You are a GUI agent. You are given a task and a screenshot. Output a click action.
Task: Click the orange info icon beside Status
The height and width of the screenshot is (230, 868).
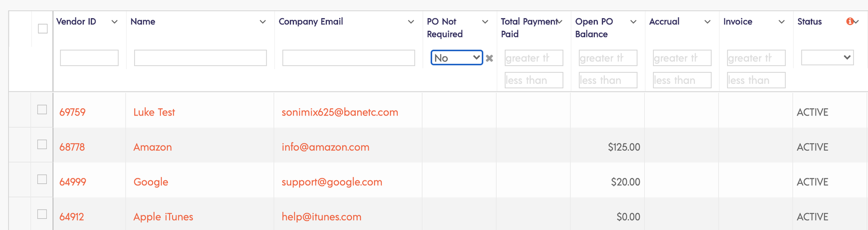click(x=849, y=21)
